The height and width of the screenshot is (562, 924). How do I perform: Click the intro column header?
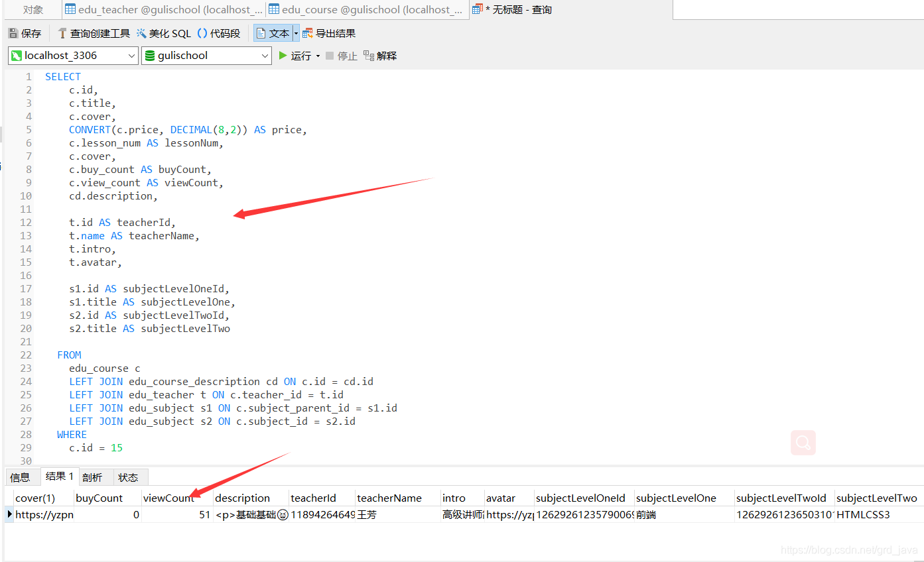tap(462, 498)
